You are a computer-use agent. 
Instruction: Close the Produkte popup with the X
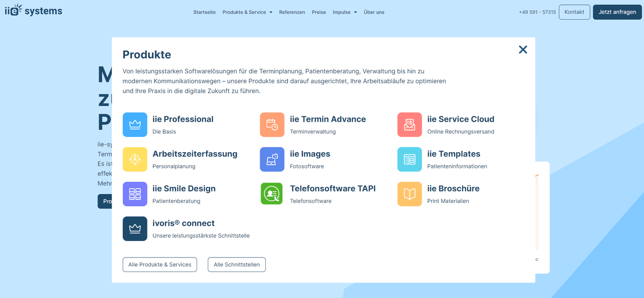(x=523, y=50)
